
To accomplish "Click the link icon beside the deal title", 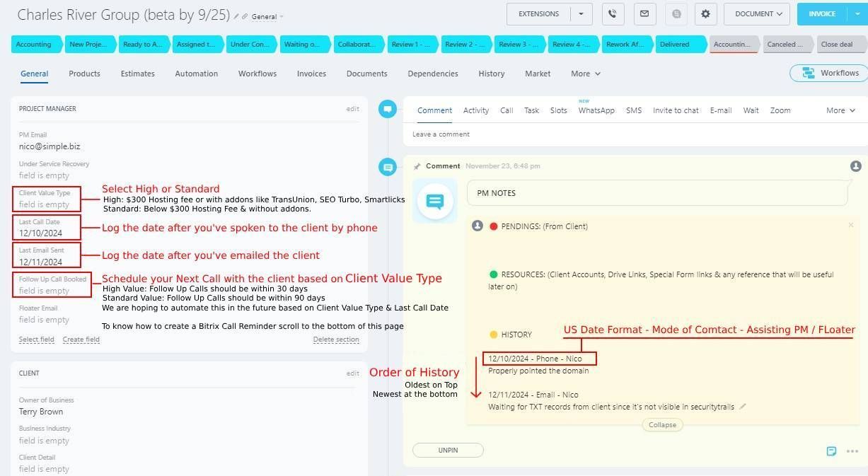I will click(x=245, y=16).
